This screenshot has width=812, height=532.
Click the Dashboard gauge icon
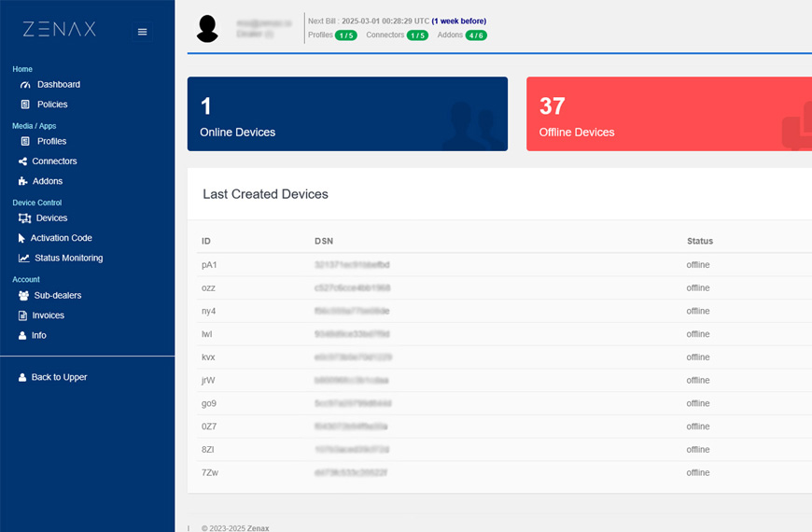pos(25,85)
